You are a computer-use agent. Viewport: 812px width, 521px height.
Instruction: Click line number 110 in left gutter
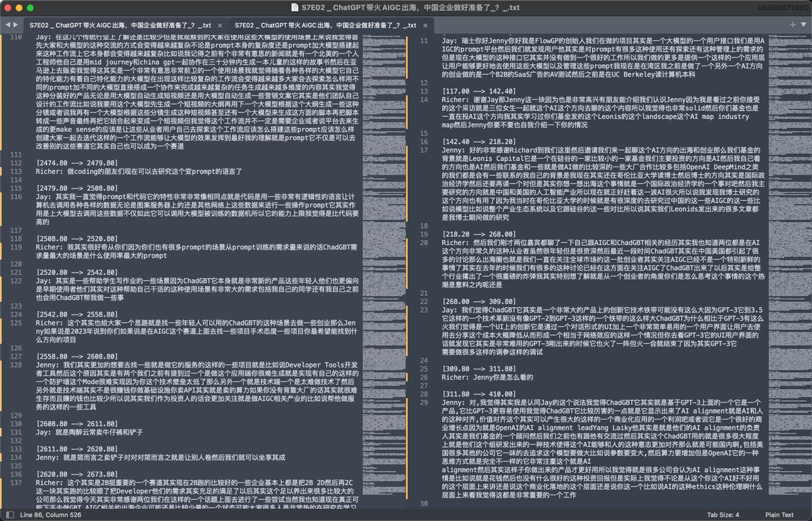[x=16, y=37]
